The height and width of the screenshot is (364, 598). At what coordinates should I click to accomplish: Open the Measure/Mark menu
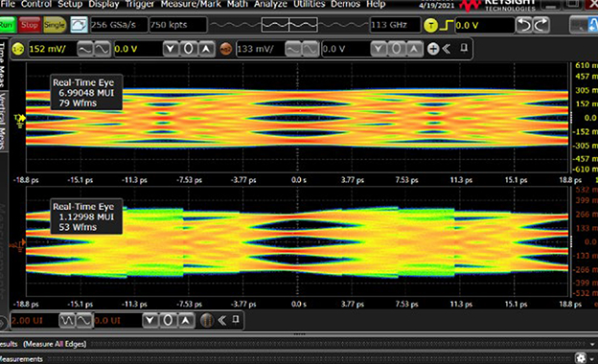pos(191,4)
